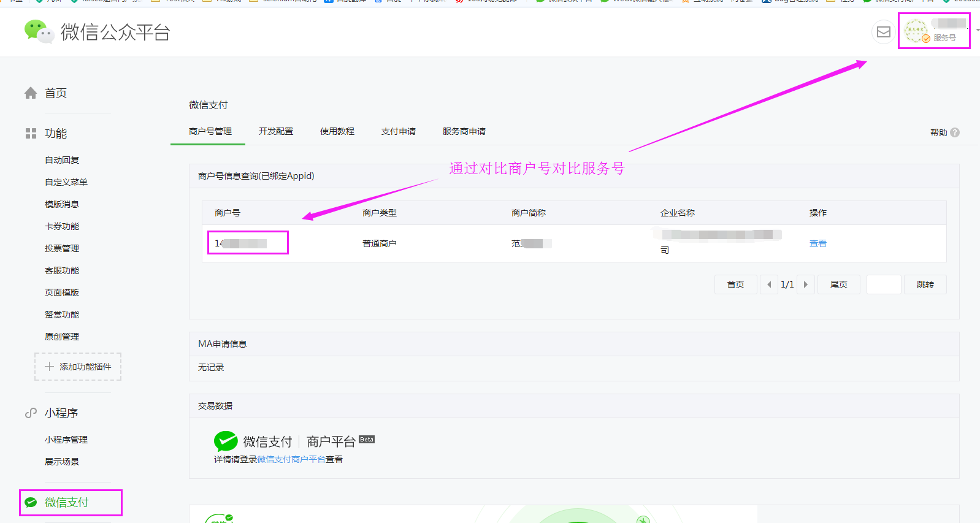Open 页面模版 in the sidebar
The image size is (980, 523).
click(62, 292)
